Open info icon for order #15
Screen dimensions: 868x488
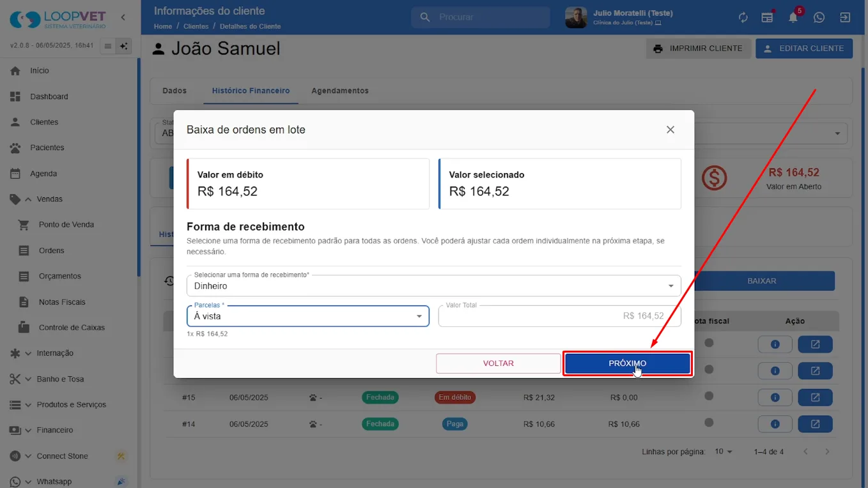pyautogui.click(x=775, y=397)
